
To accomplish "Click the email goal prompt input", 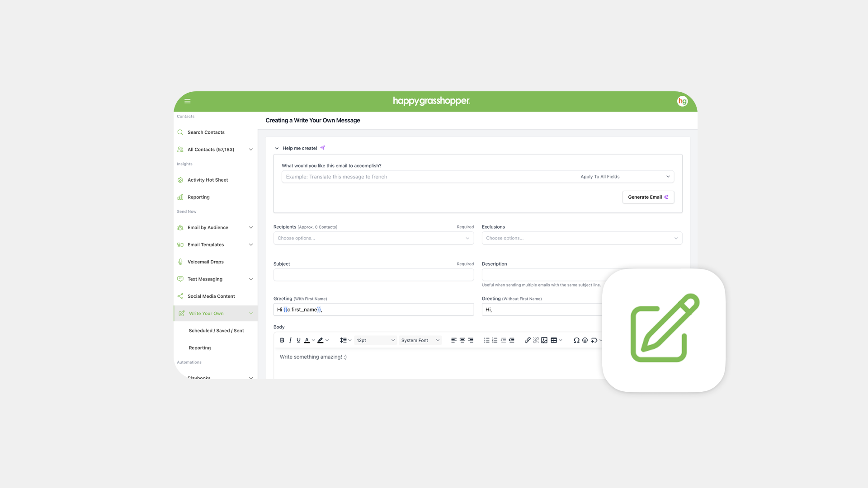I will coord(429,177).
